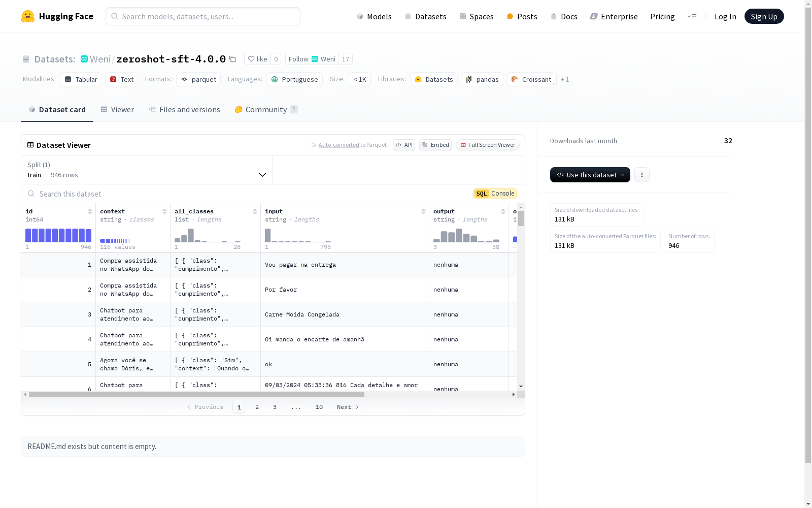812x508 pixels.
Task: Go to page 3 of the table
Action: [275, 407]
